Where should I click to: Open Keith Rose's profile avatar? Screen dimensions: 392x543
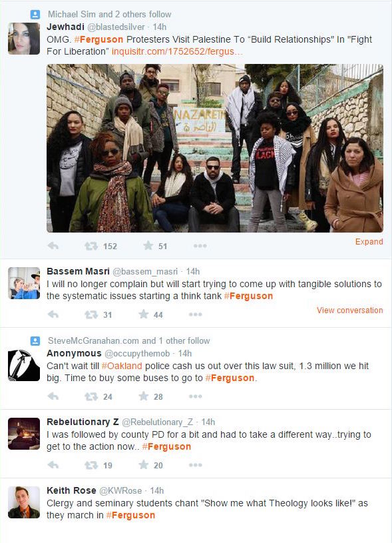click(24, 502)
